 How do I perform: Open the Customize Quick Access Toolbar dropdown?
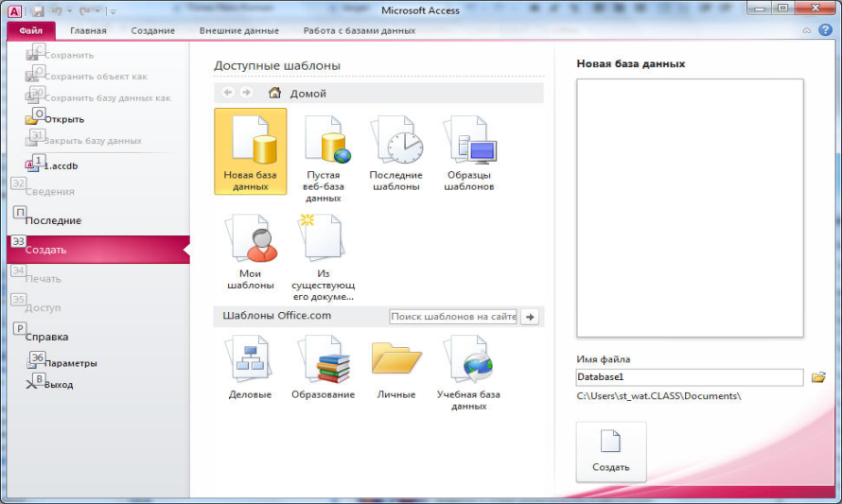pos(114,11)
